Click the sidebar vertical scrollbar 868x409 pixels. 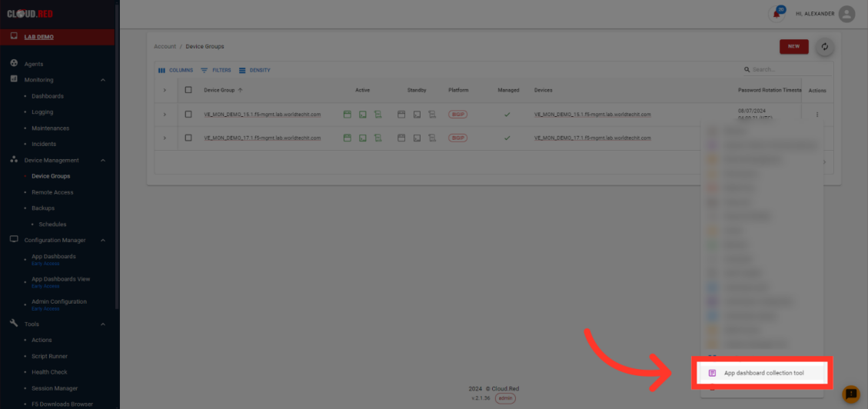tap(116, 155)
